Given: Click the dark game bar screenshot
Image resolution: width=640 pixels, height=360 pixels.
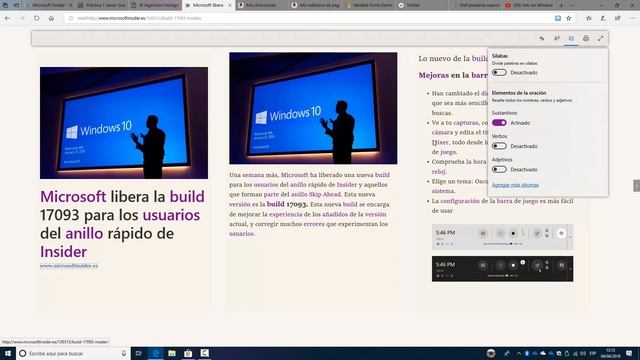Looking at the screenshot, I should [502, 269].
